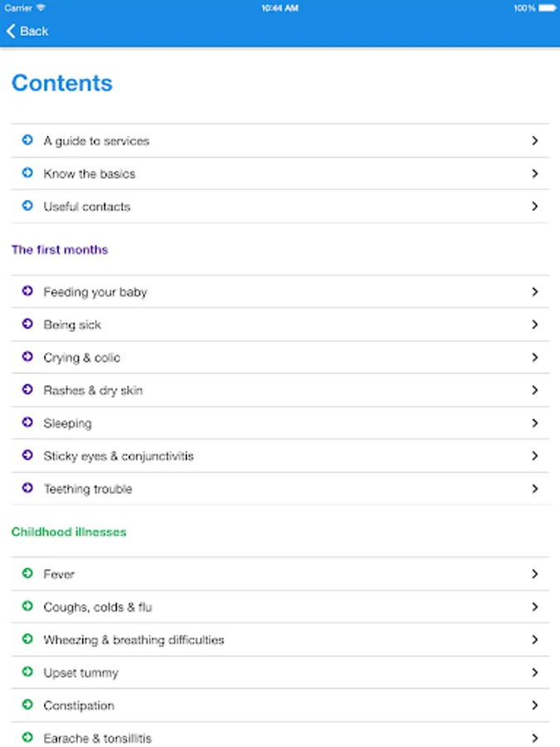
Task: Tap the Childhood illnesses section heading
Action: pyautogui.click(x=69, y=532)
